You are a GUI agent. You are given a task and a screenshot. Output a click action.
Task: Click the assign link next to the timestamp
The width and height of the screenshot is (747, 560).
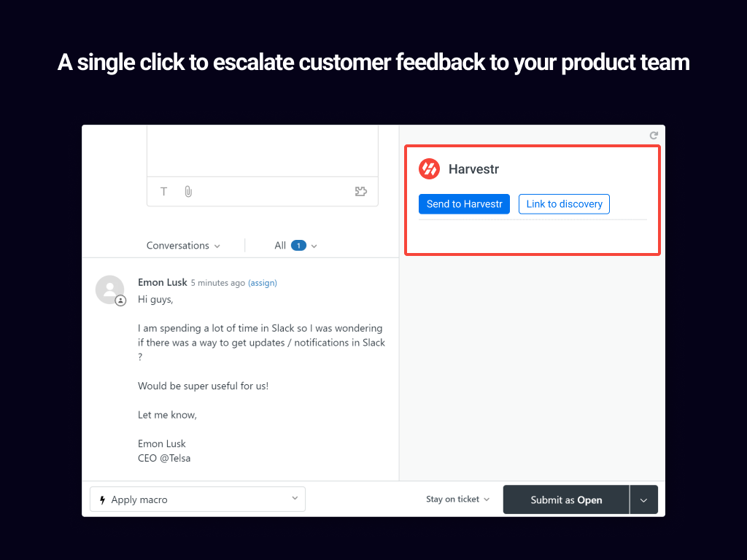pos(263,283)
